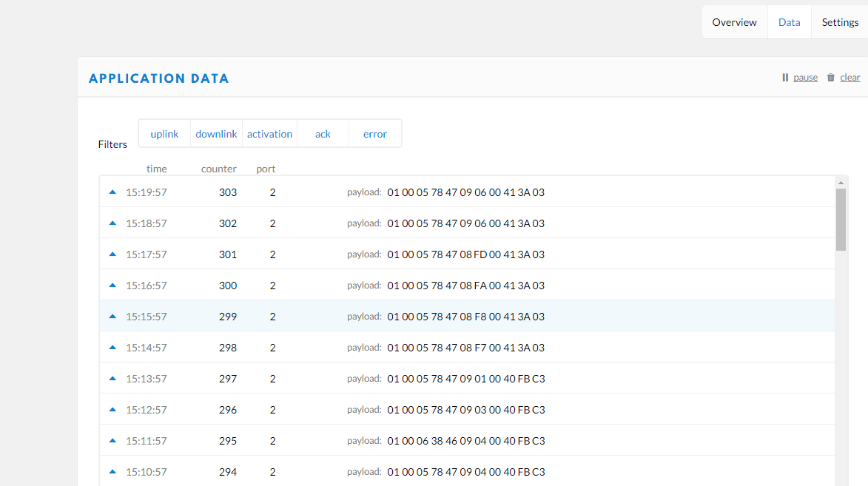Expand the 15:16:57 uplink row arrow

coord(112,285)
